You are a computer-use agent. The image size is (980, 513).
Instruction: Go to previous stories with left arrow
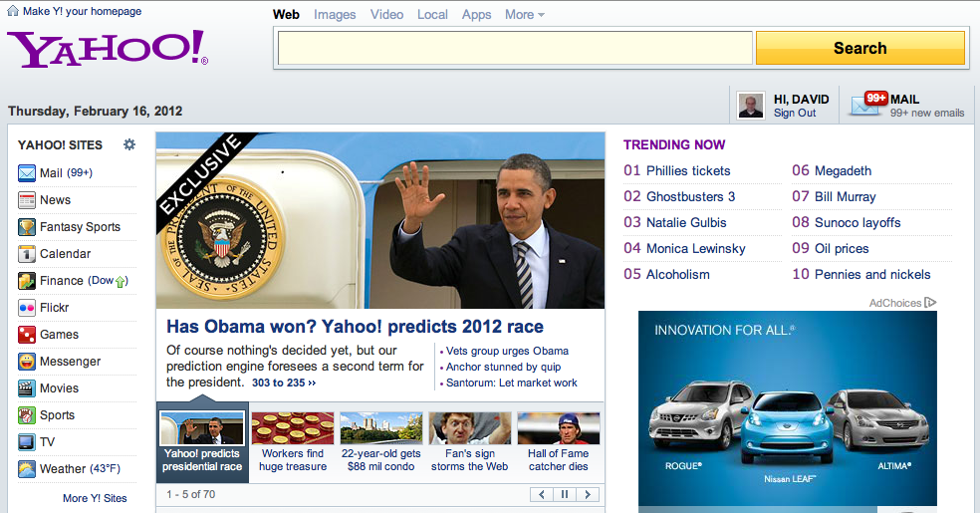pos(541,494)
